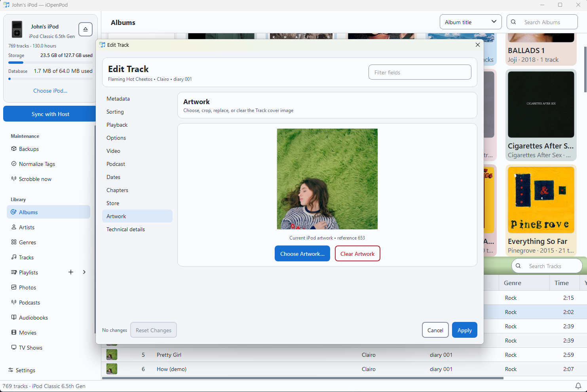Click the Choose Artwork button
This screenshot has height=392, width=587.
pos(302,254)
